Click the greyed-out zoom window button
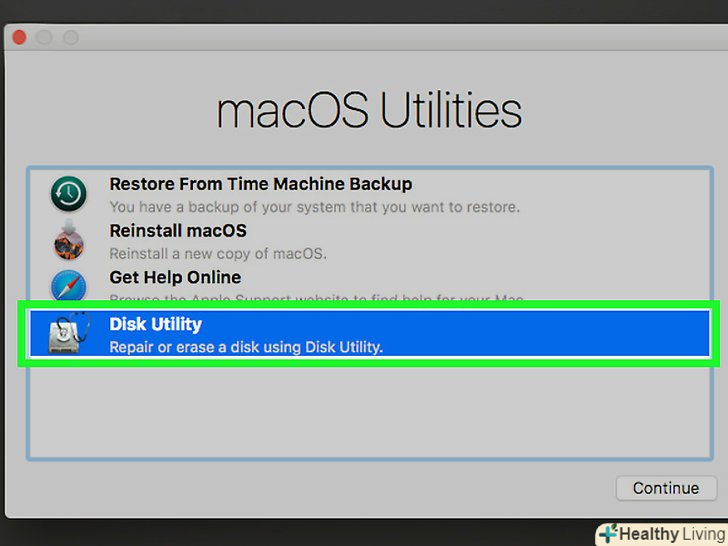Viewport: 728px width, 546px height. coord(71,38)
